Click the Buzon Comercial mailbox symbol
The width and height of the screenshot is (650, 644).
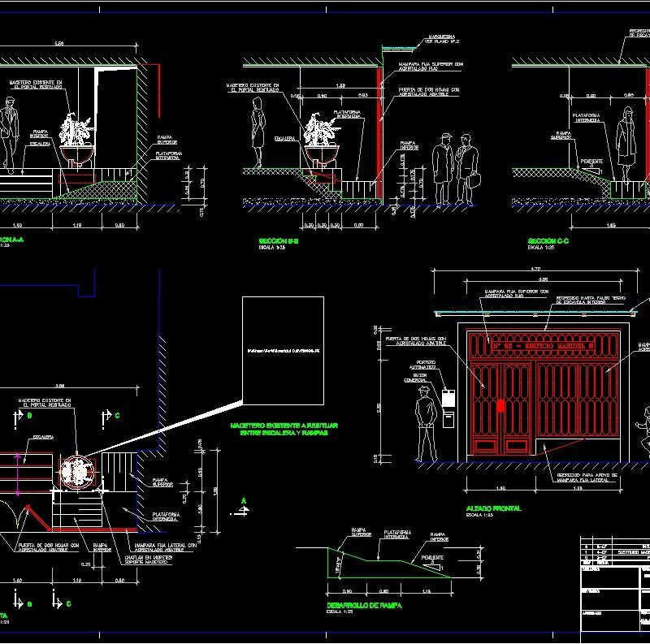(x=448, y=420)
